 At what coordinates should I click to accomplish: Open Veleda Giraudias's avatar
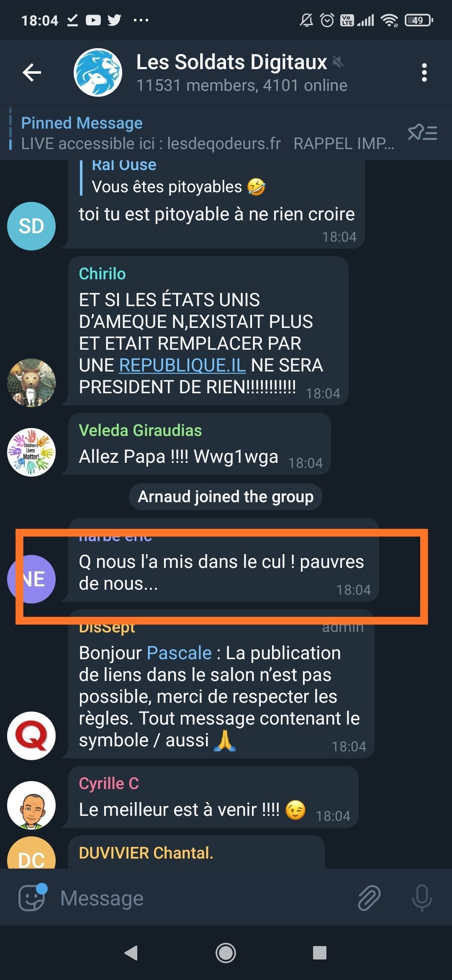click(31, 452)
